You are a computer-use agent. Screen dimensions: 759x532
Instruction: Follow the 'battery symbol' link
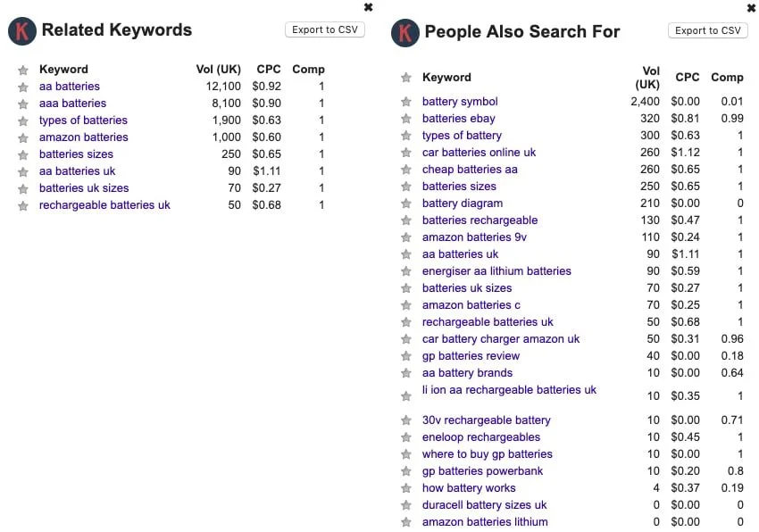click(x=460, y=102)
